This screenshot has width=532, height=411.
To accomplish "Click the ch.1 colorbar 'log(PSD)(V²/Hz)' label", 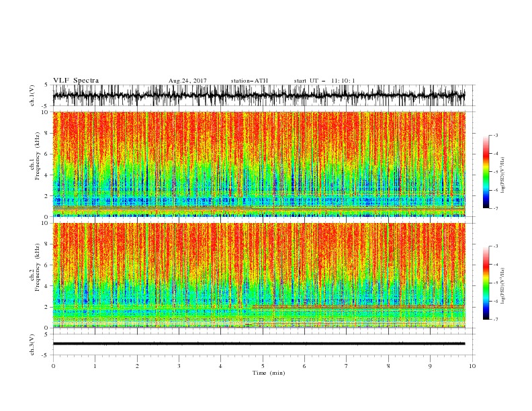I will (502, 175).
